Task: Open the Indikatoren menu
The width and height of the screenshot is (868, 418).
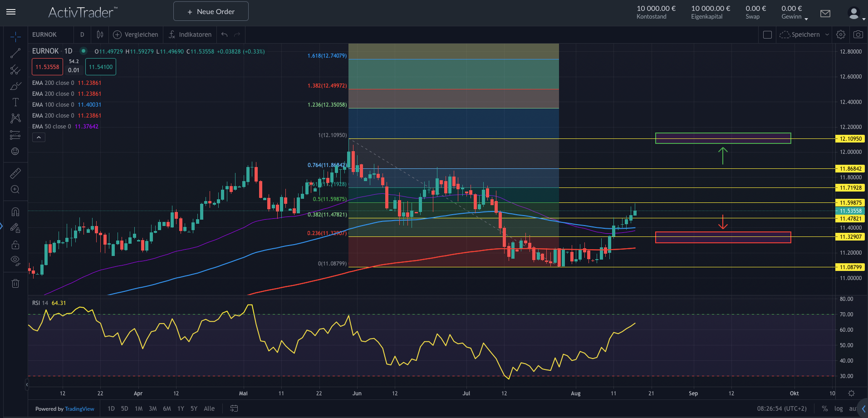Action: click(190, 34)
